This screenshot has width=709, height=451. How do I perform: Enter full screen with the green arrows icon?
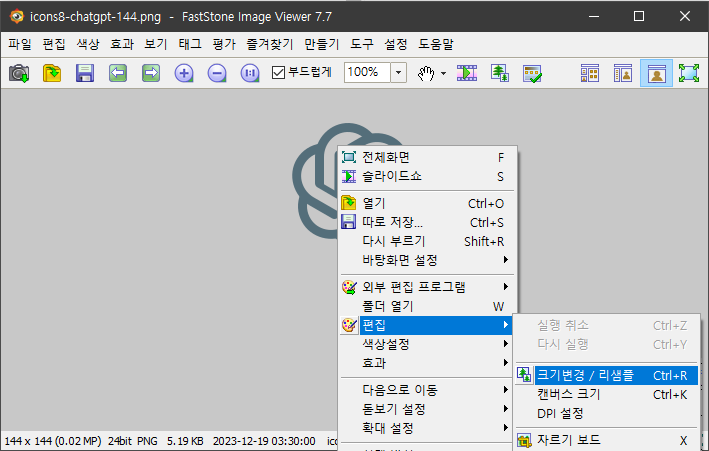click(689, 73)
